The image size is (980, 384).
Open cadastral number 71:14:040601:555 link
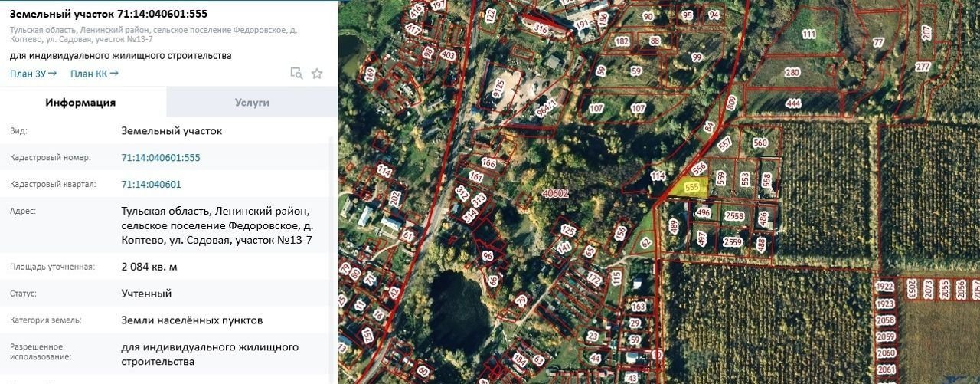(x=161, y=158)
